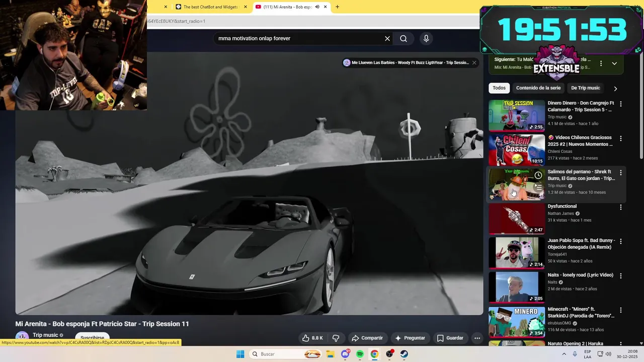Screen dimensions: 644x362
Task: Open File Explorer from taskbar
Action: (330, 354)
